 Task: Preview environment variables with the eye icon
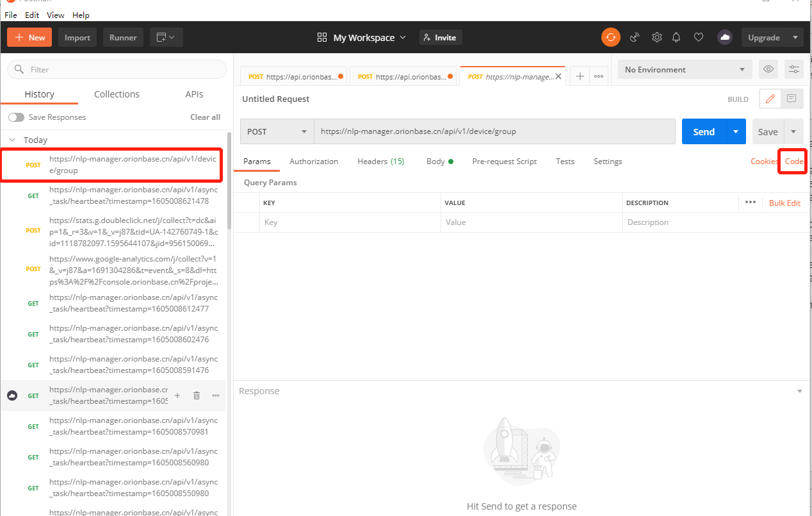768,69
